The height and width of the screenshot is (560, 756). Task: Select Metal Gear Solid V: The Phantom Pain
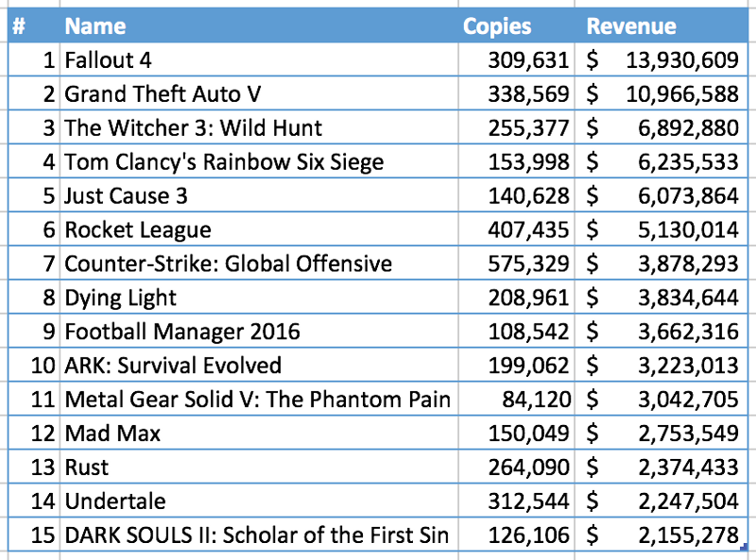[x=259, y=399]
